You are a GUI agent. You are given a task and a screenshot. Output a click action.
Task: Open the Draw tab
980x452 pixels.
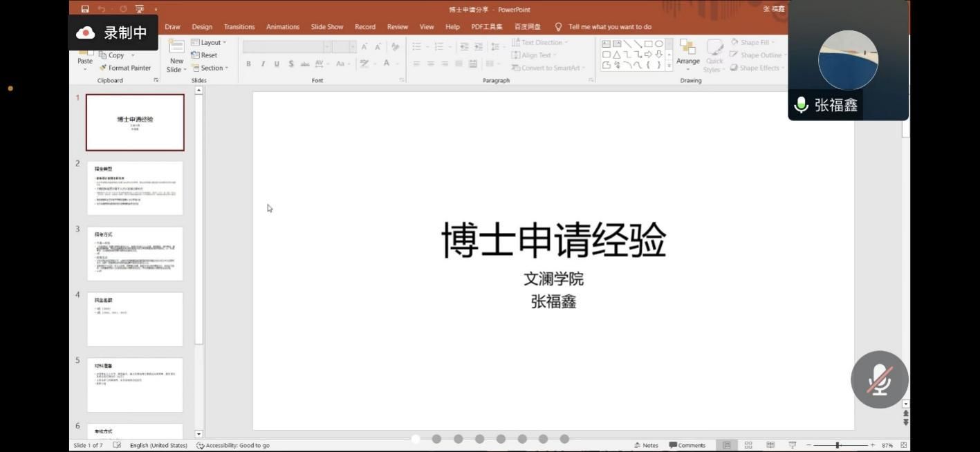[172, 27]
